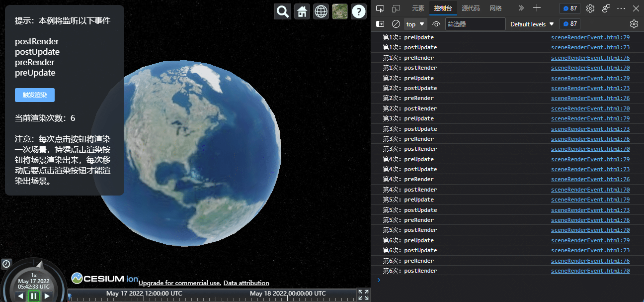Click timeline at May 18 2022 00:00:00 UTC
Screen dimensions: 644x302
pyautogui.click(x=288, y=294)
